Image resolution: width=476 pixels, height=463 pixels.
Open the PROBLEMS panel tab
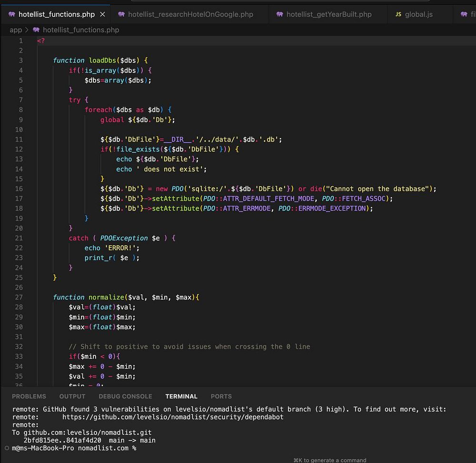pyautogui.click(x=29, y=396)
